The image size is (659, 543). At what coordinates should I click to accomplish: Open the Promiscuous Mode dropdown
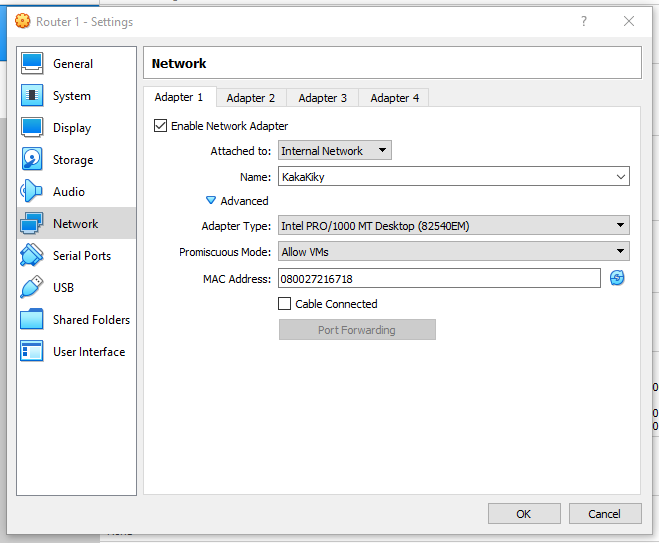click(453, 251)
